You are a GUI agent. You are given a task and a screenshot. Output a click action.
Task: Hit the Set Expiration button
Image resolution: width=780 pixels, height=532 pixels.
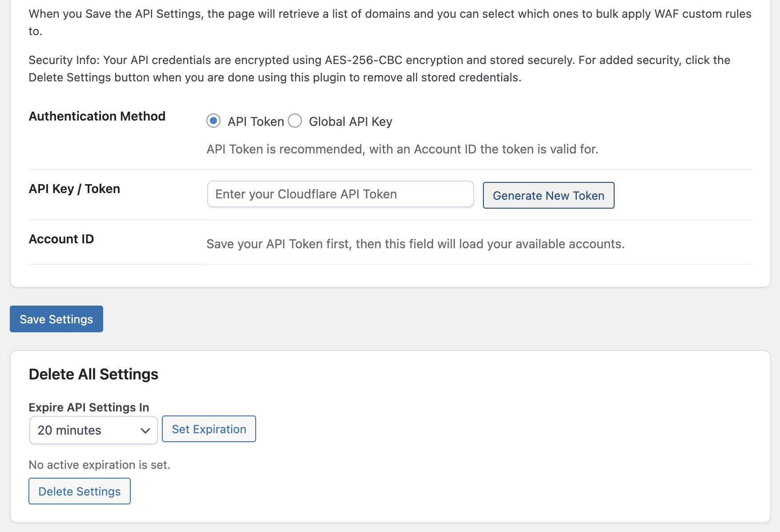pyautogui.click(x=209, y=429)
